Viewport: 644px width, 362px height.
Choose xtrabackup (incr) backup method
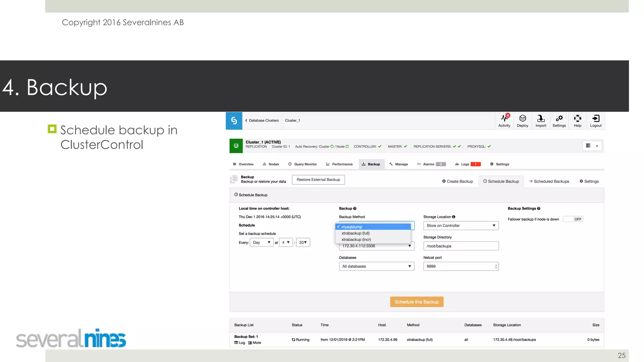(x=373, y=239)
